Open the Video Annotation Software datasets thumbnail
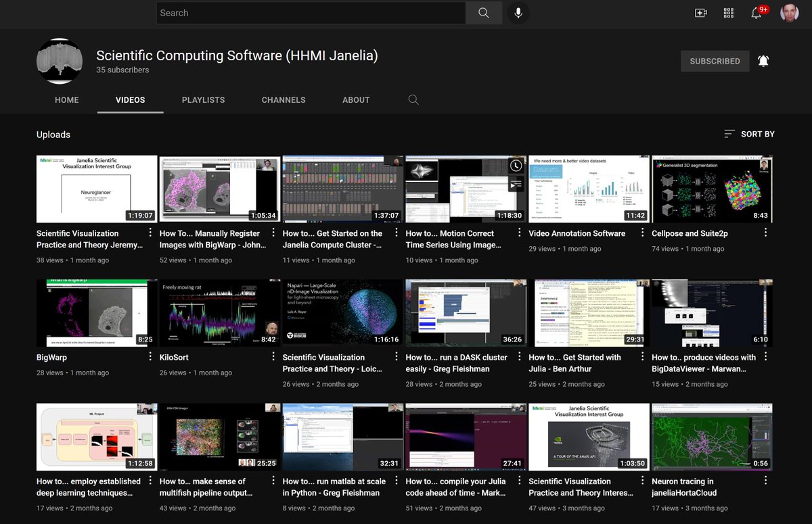Viewport: 812px width, 524px height. tap(589, 189)
